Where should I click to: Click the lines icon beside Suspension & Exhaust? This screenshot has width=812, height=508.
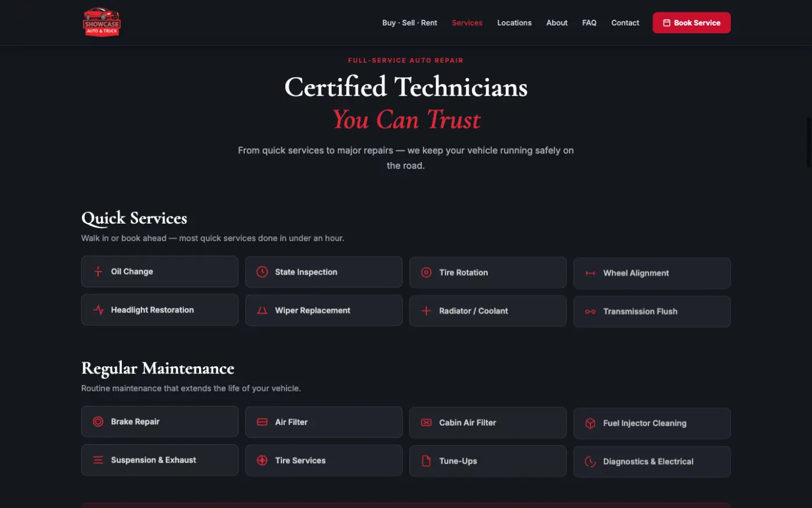click(99, 460)
